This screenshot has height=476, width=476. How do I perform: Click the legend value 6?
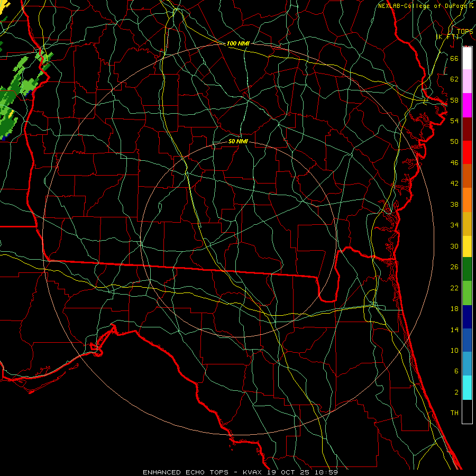click(x=456, y=371)
